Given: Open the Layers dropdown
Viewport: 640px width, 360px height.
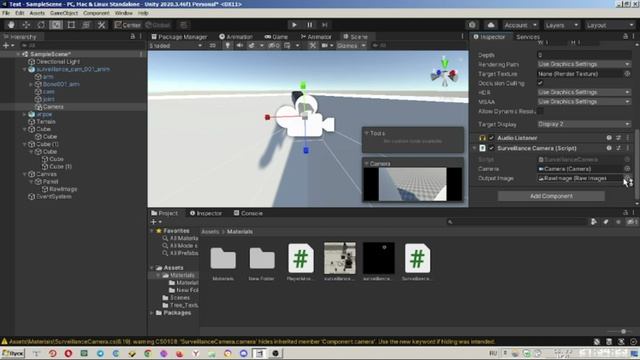Looking at the screenshot, I should (562, 25).
